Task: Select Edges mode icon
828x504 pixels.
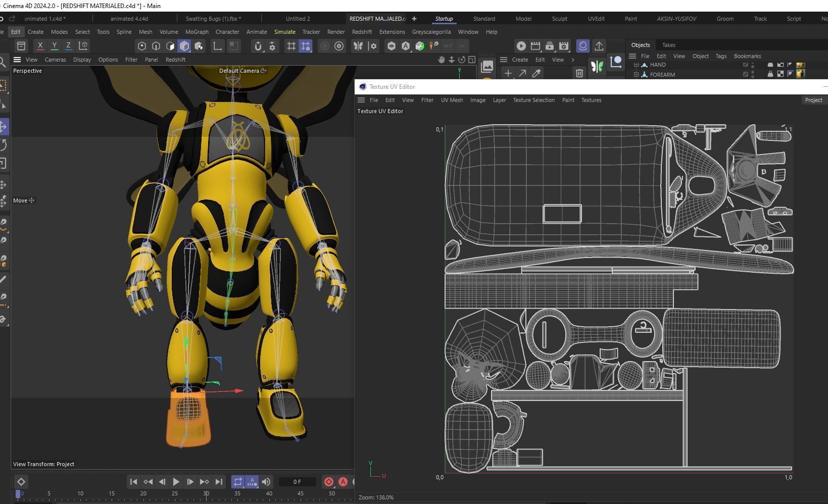Action: (156, 46)
